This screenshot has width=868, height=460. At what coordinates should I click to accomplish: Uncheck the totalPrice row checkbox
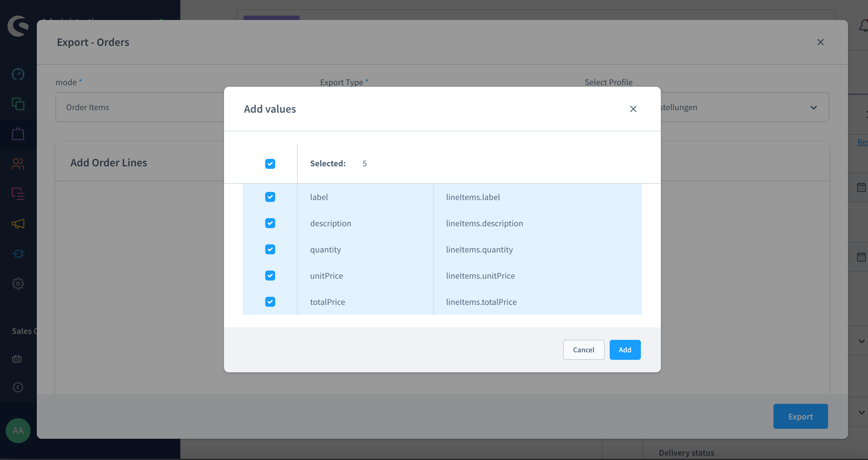[270, 301]
